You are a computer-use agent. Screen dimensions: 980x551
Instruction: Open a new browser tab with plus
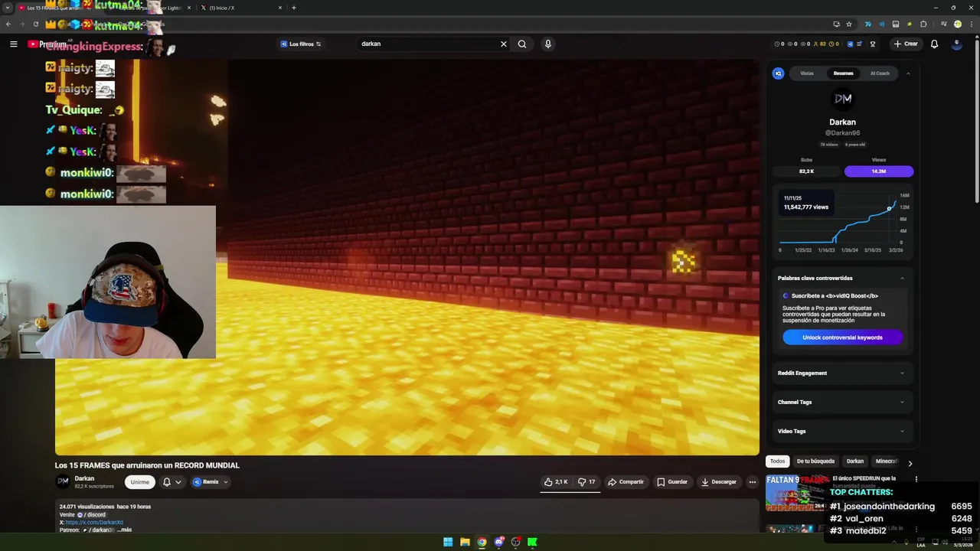click(293, 8)
